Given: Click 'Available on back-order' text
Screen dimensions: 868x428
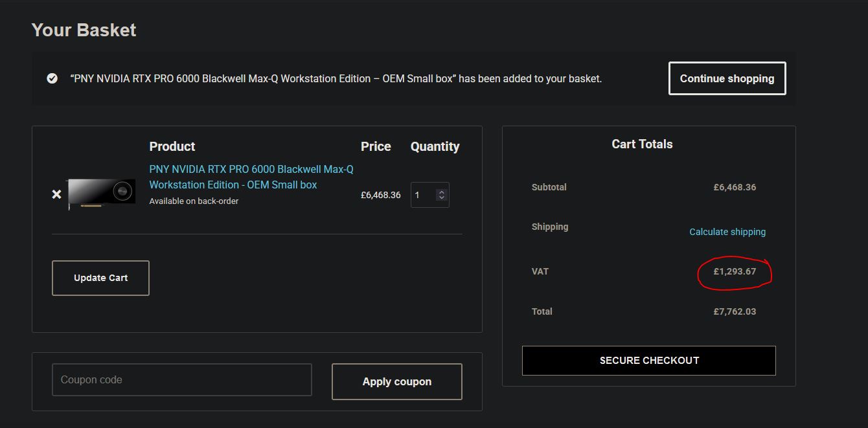Looking at the screenshot, I should [x=194, y=201].
